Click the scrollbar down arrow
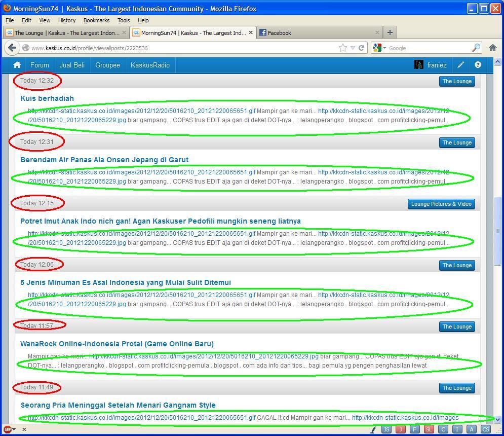Viewport: 504px width, 436px height. 497,419
